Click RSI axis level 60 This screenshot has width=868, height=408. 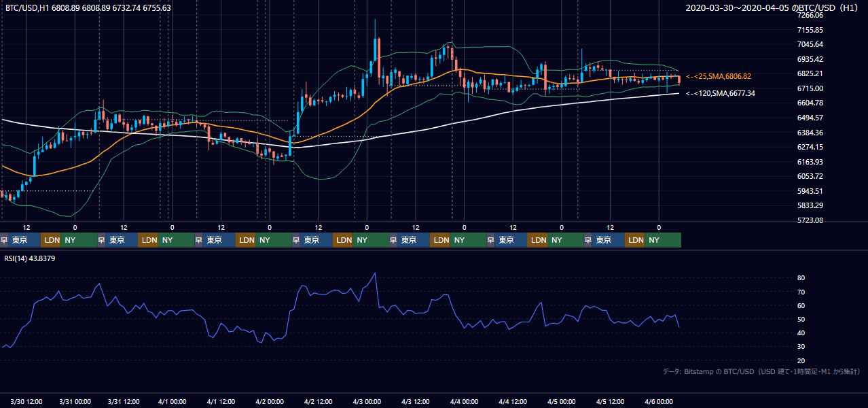click(801, 305)
